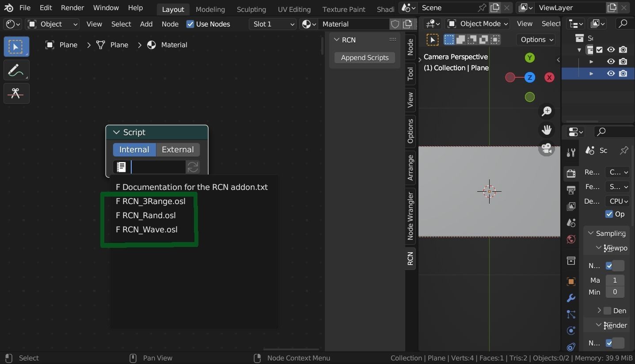Expand the highlighted outliner row triangle
635x364 pixels.
[591, 73]
